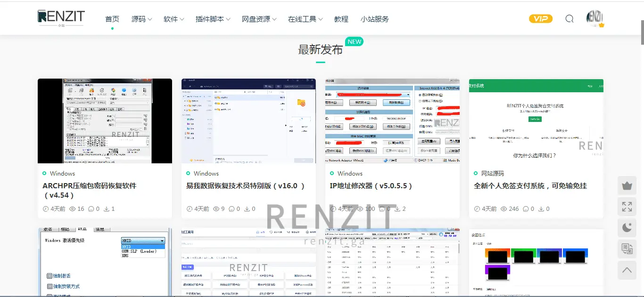
Task: Click the yellow VIP badge
Action: 540,19
